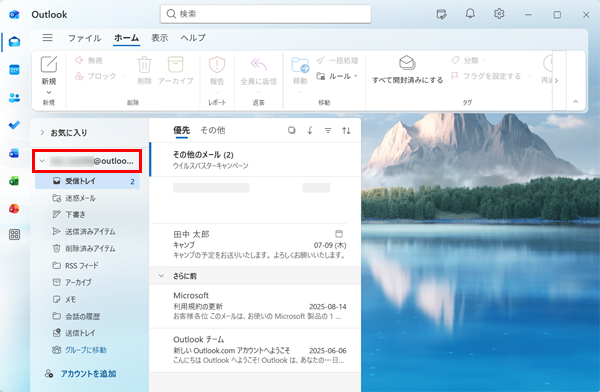Viewport: 600px width, 392px height.
Task: Open その他のメール (2) item
Action: [x=255, y=160]
